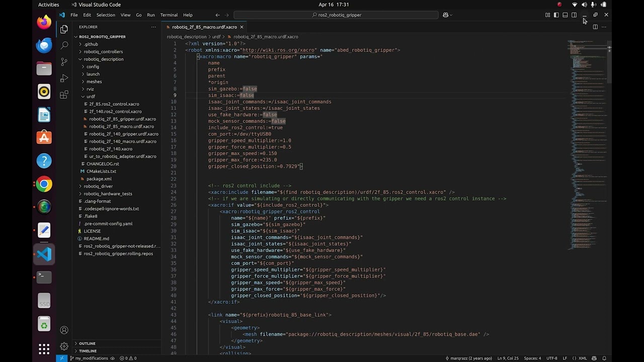644x362 pixels.
Task: Go forward with the navigation arrow
Action: click(226, 15)
